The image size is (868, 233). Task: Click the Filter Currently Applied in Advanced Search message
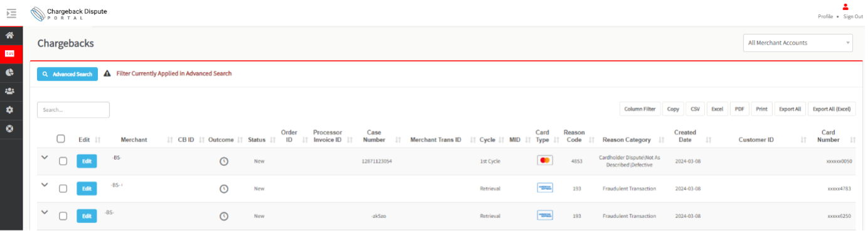pos(174,73)
